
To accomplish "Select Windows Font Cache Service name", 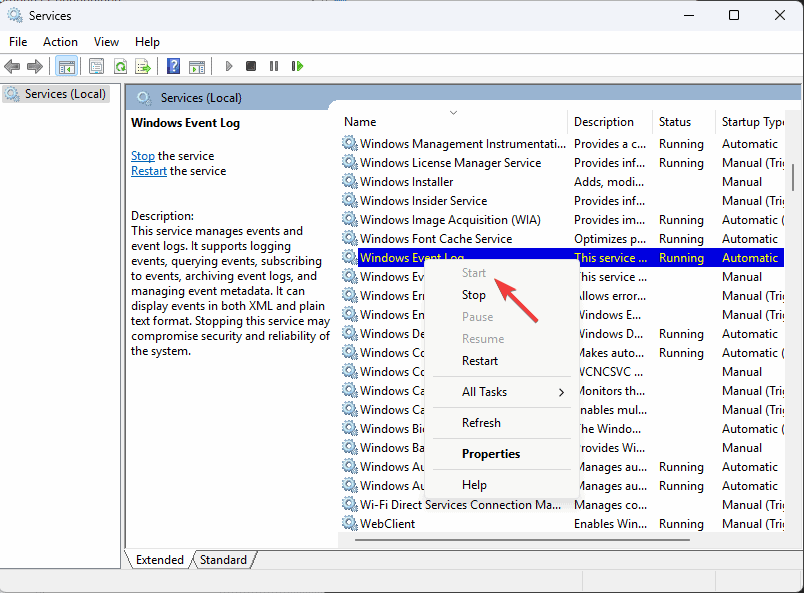I will (x=436, y=239).
